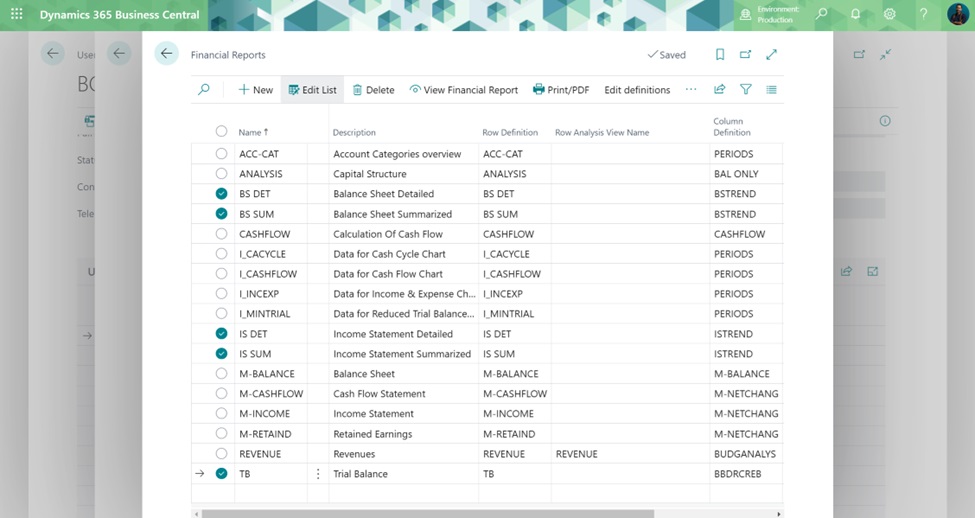975x518 pixels.
Task: Open the M-BALANCE report name
Action: (267, 374)
